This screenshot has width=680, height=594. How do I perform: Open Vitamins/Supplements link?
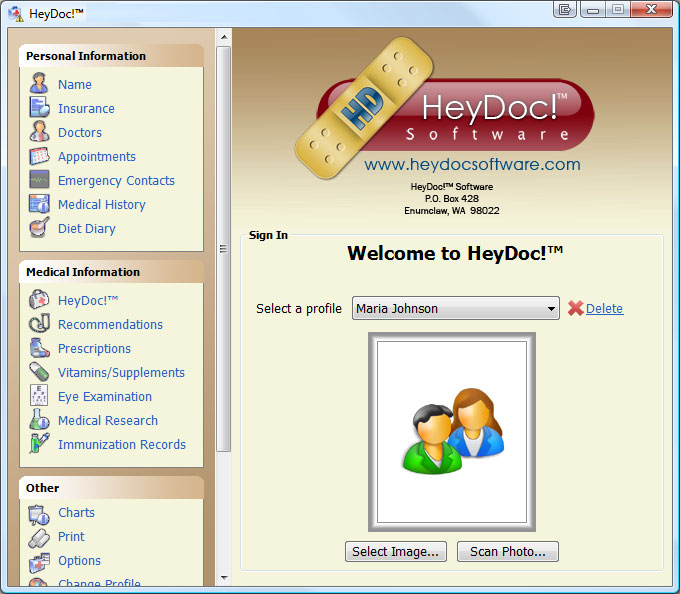click(x=121, y=372)
